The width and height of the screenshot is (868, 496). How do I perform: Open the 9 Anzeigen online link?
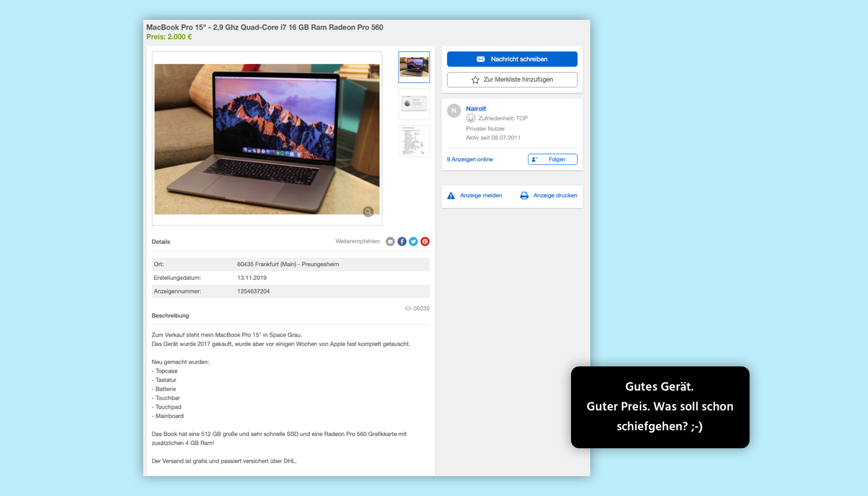(470, 159)
